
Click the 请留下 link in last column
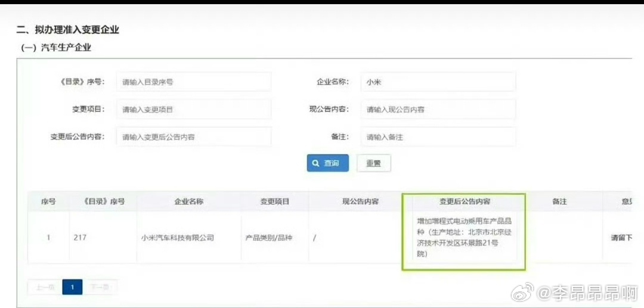pos(622,238)
